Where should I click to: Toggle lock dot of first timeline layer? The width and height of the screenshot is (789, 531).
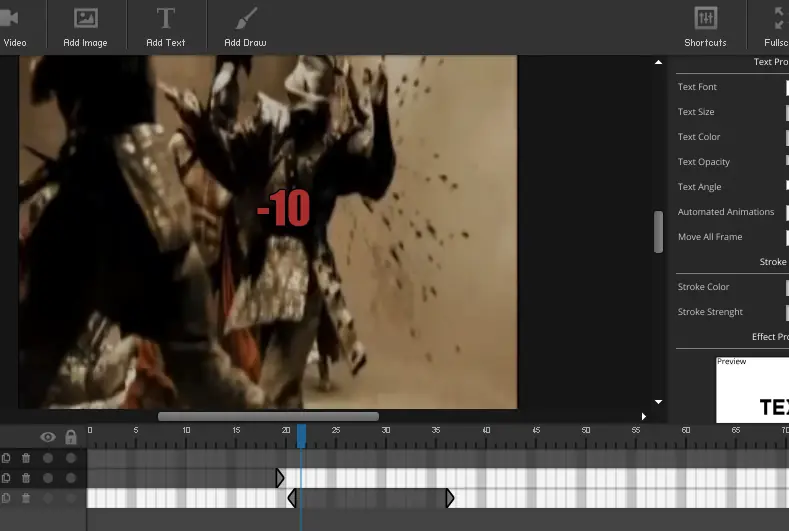pyautogui.click(x=71, y=458)
